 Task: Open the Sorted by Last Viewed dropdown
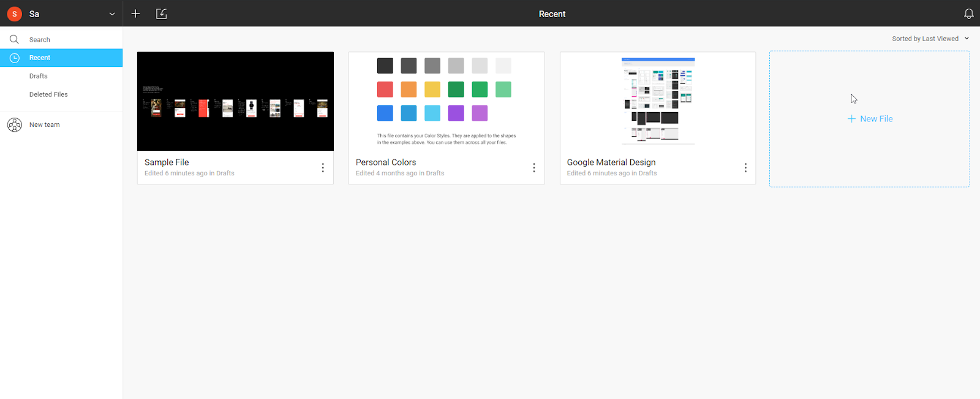point(930,39)
